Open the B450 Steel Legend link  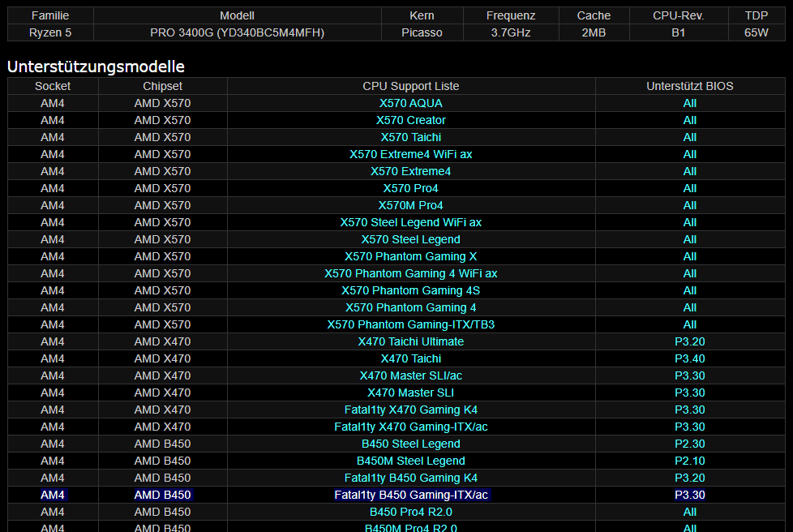pyautogui.click(x=410, y=444)
